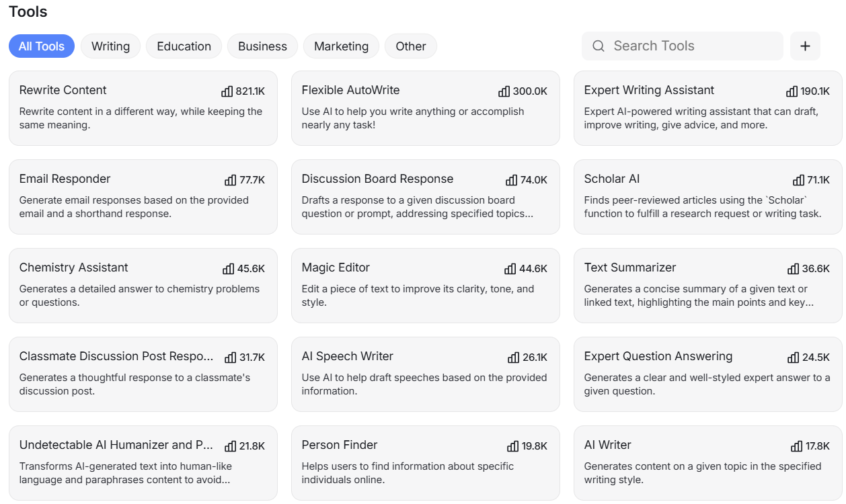Click usage chart icon on Email Responder
Image resolution: width=846 pixels, height=504 pixels.
point(231,180)
